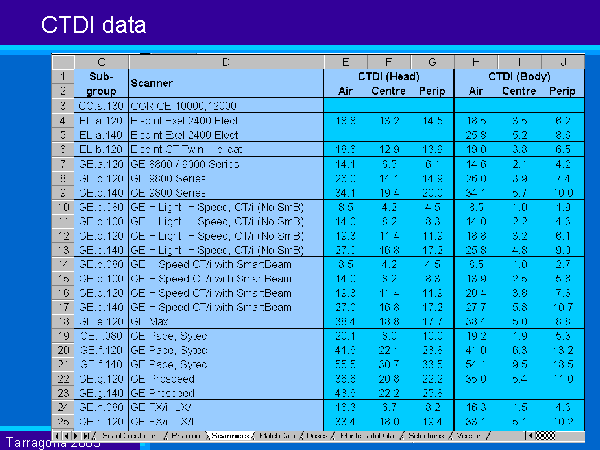Open the Selections sheet tab
Image resolution: width=600 pixels, height=450 pixels.
(427, 436)
